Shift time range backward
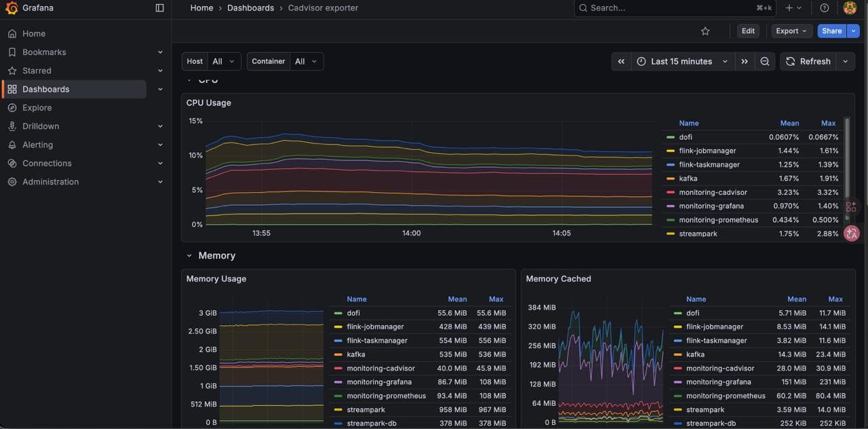This screenshot has width=868, height=429. tap(620, 62)
